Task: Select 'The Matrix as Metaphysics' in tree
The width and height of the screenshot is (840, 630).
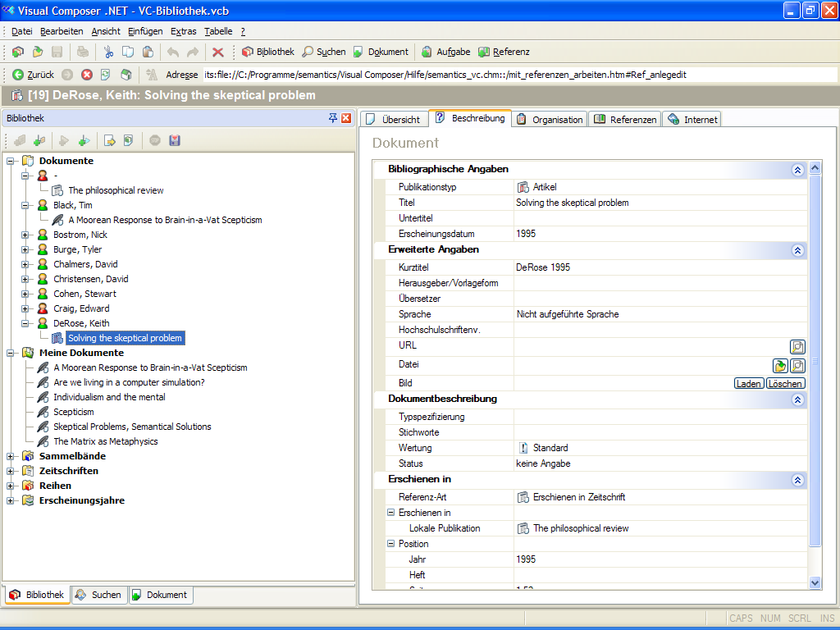Action: coord(105,441)
